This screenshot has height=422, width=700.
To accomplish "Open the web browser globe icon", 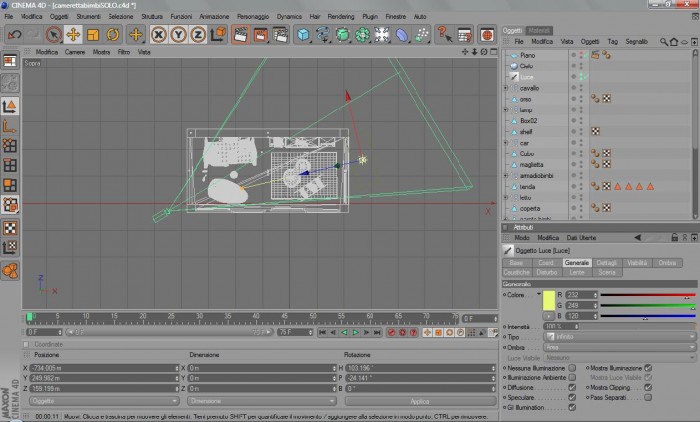I will point(487,34).
